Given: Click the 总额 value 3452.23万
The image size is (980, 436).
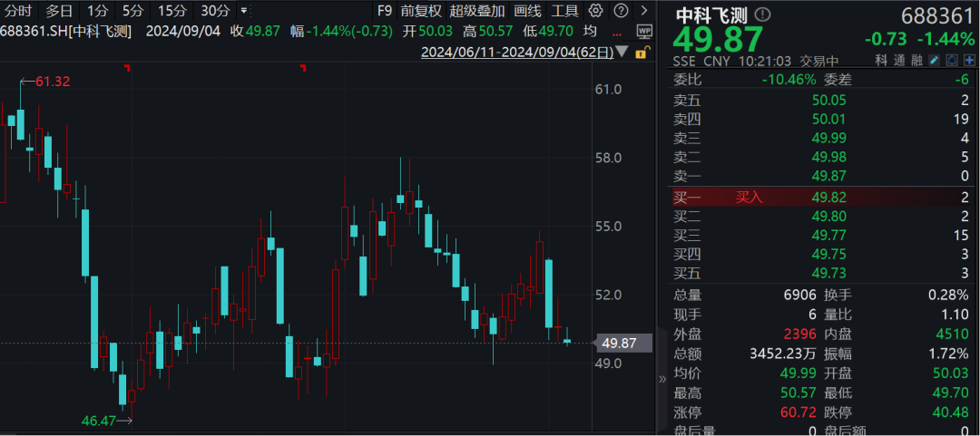Looking at the screenshot, I should pos(783,354).
